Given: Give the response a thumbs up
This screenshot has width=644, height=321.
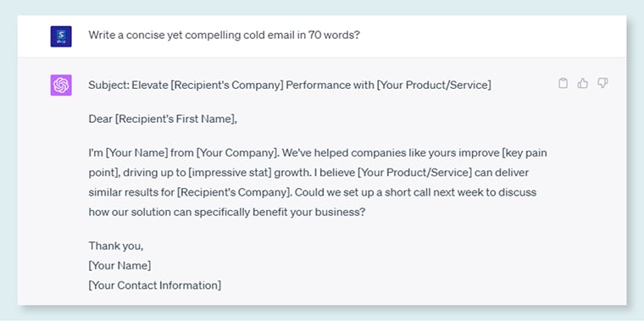Looking at the screenshot, I should (x=582, y=83).
